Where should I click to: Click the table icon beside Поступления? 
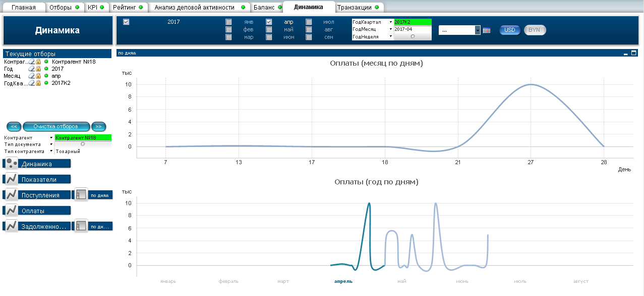(x=81, y=195)
